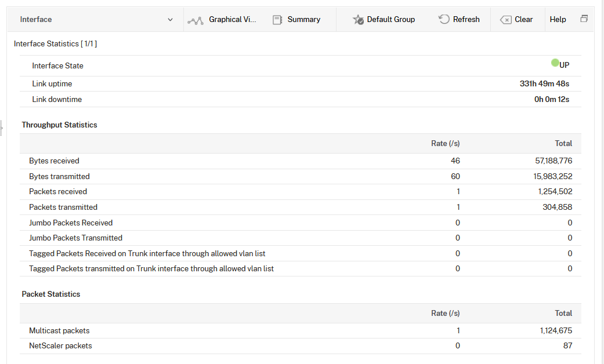Click the pop-out window icon beside Help
Viewport: 604px width, 364px height.
(x=584, y=19)
